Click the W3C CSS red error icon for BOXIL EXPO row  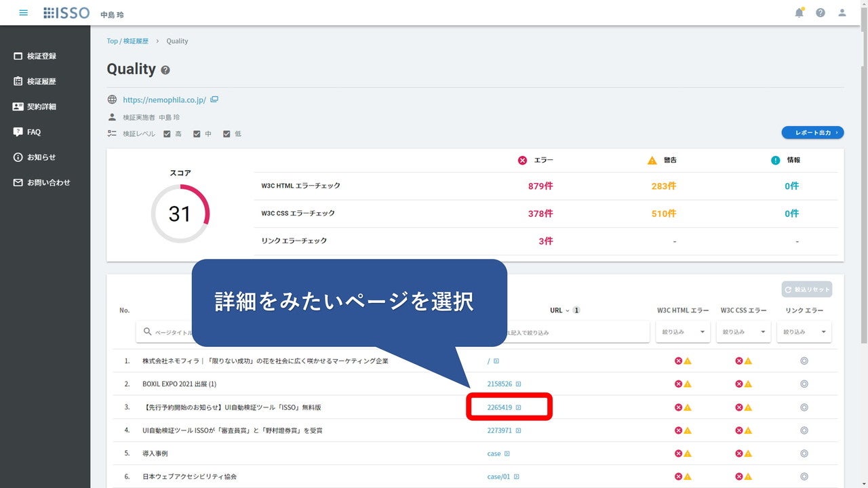tap(739, 384)
